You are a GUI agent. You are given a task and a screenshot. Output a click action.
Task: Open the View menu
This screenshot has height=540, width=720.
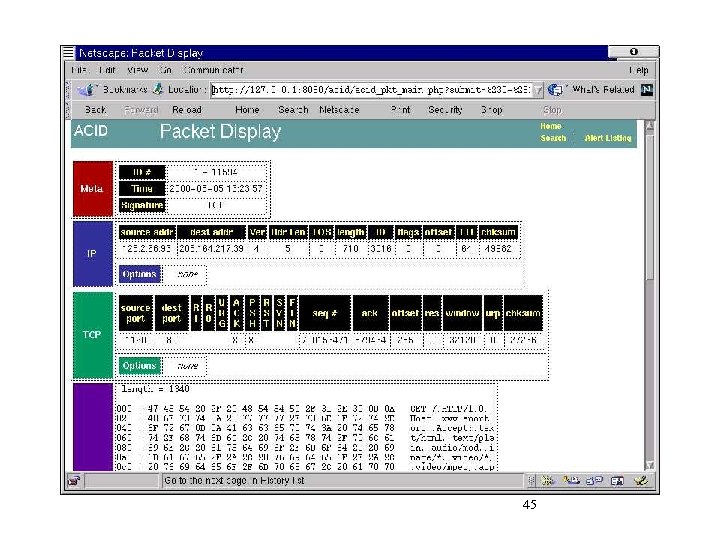[137, 70]
